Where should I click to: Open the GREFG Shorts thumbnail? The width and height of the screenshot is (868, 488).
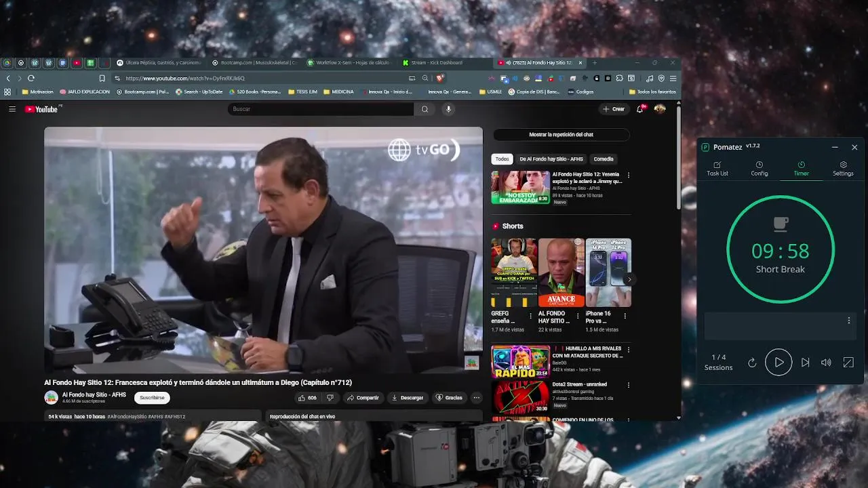(x=514, y=272)
